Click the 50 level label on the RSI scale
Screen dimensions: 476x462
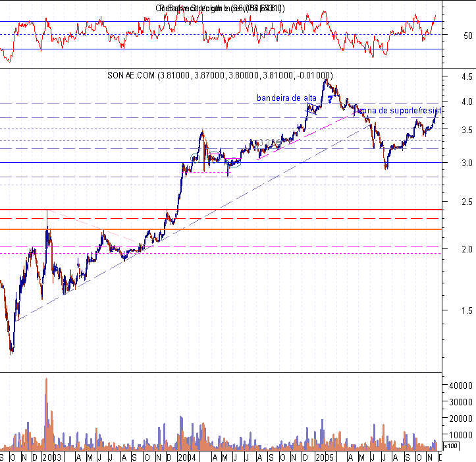click(x=468, y=36)
